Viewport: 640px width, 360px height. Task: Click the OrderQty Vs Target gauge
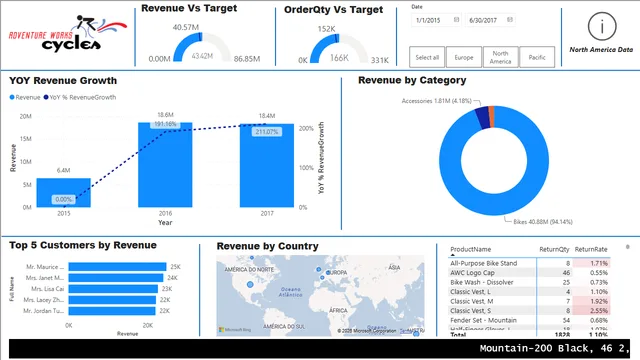pos(339,48)
